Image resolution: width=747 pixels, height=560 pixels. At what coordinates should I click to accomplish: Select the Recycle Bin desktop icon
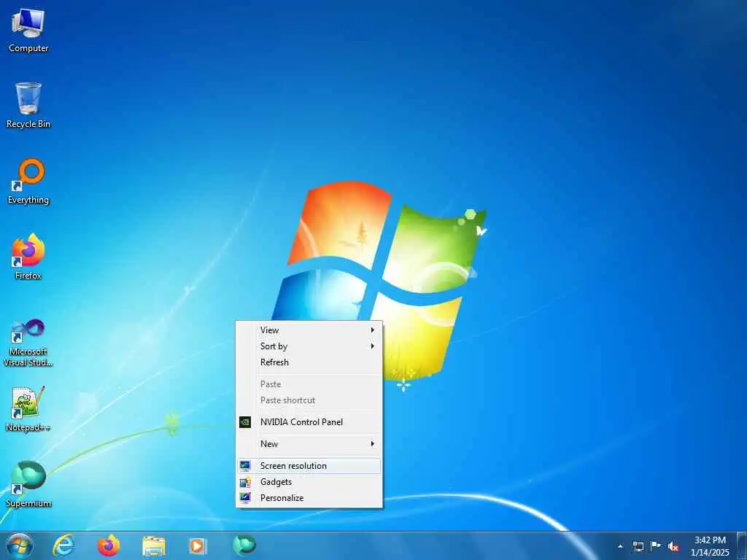pyautogui.click(x=28, y=106)
